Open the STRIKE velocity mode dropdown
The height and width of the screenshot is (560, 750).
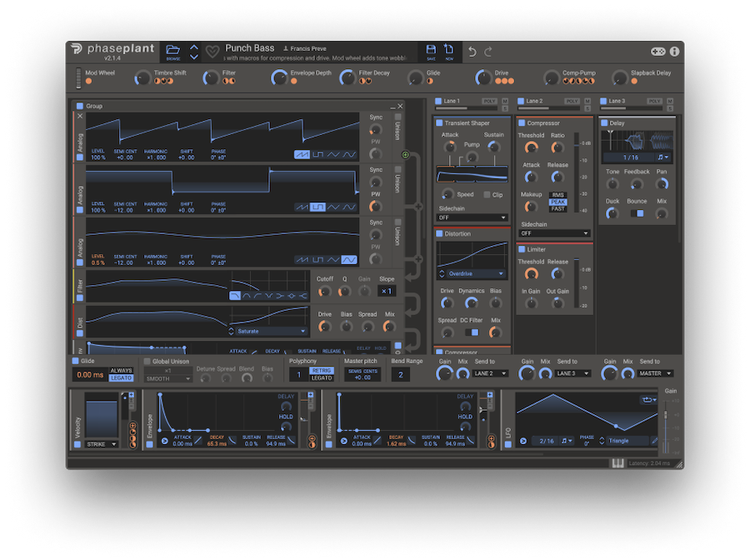click(x=102, y=444)
